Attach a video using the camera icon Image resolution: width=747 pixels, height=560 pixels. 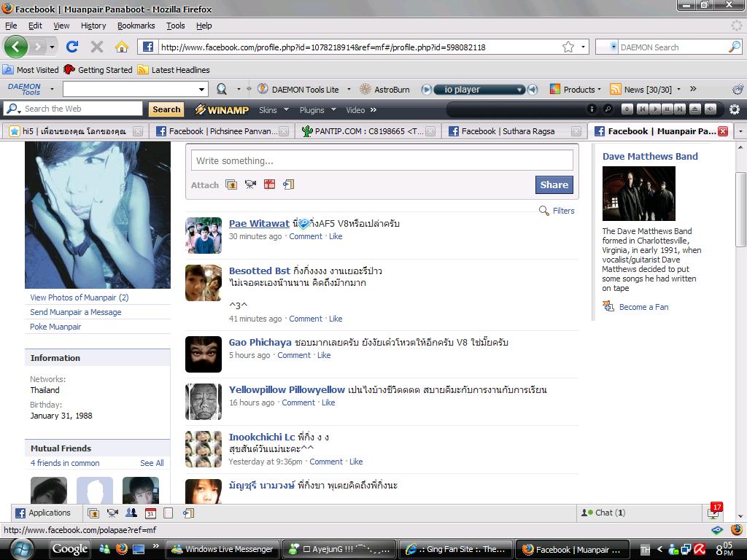tap(251, 184)
